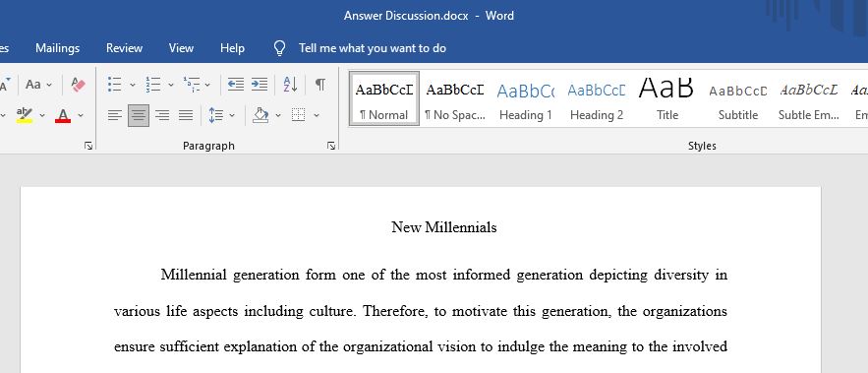Click the Increase Indent icon
Viewport: 868px width, 373px height.
[260, 85]
